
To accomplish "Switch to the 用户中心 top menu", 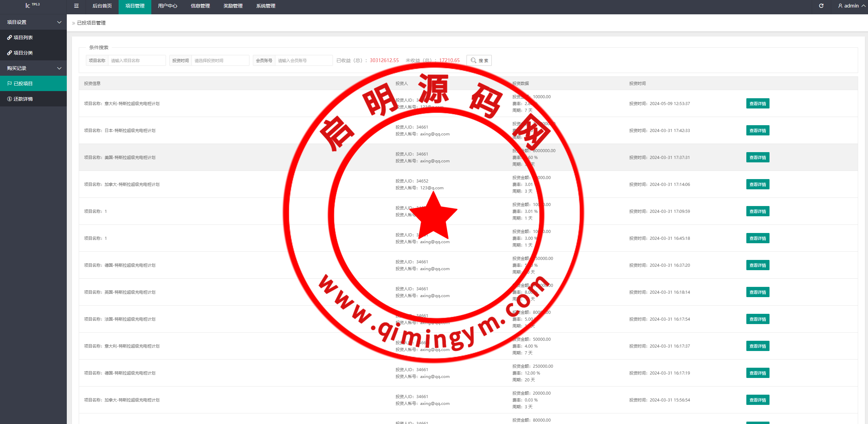I will (167, 6).
